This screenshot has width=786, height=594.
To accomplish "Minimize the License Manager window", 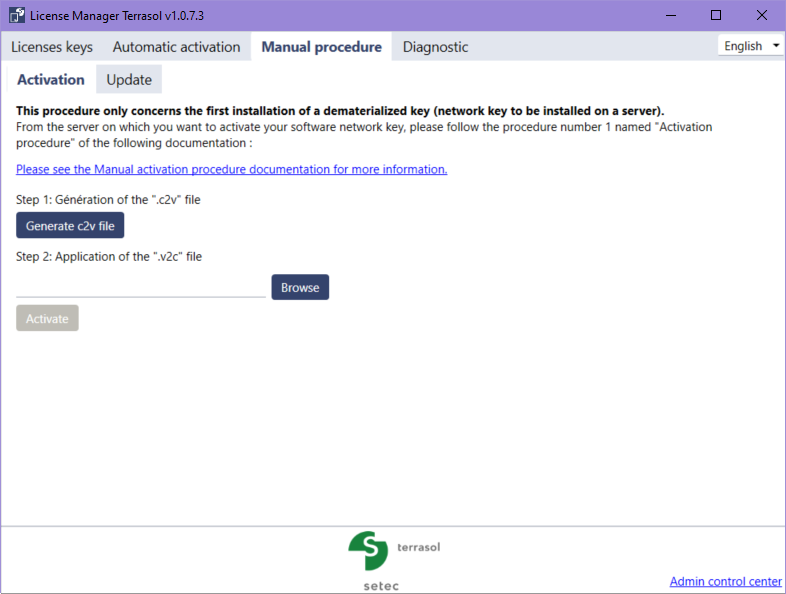I will [x=671, y=16].
